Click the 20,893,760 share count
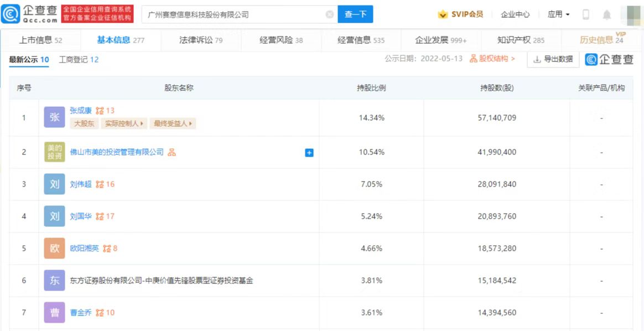 pos(497,216)
